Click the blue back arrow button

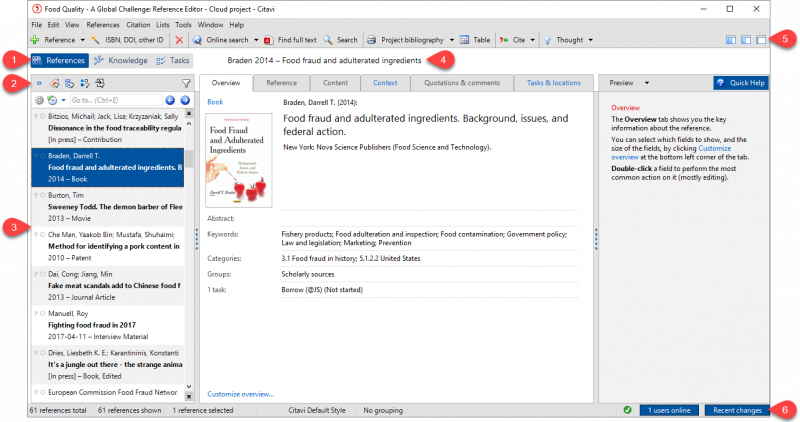(170, 100)
